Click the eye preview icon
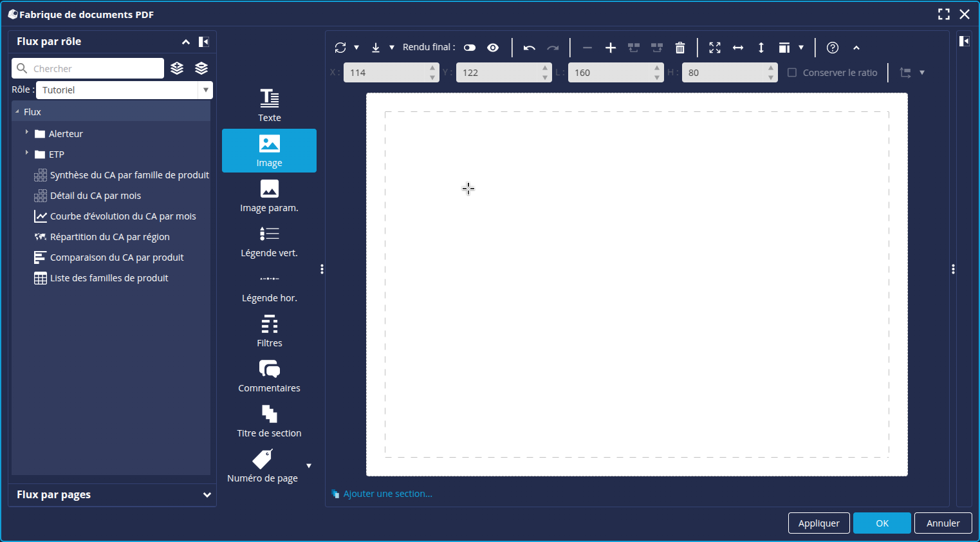This screenshot has width=980, height=542. (x=493, y=48)
